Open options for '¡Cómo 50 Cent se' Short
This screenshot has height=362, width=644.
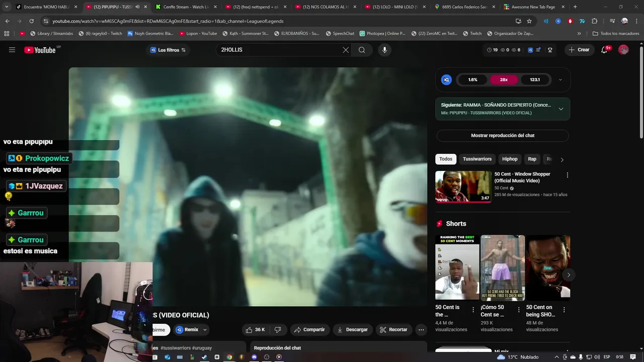(x=519, y=310)
